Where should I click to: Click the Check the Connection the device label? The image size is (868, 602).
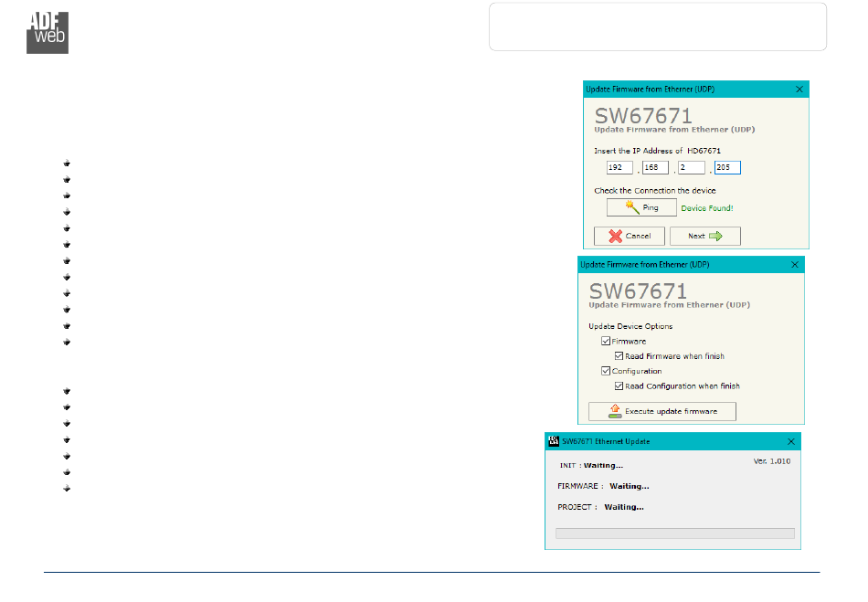pos(655,190)
